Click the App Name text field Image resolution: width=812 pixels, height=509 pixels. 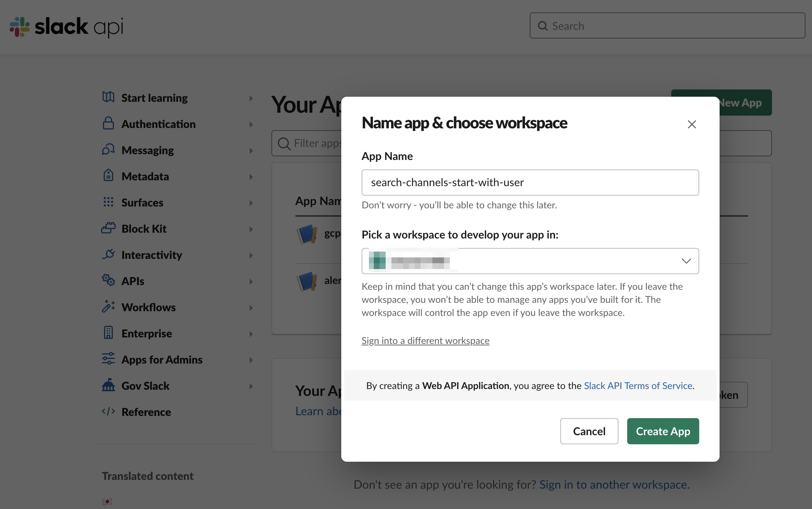tap(530, 183)
